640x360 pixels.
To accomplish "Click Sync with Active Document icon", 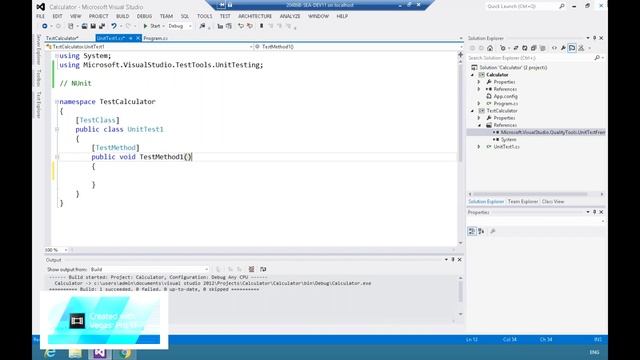I will (x=516, y=48).
